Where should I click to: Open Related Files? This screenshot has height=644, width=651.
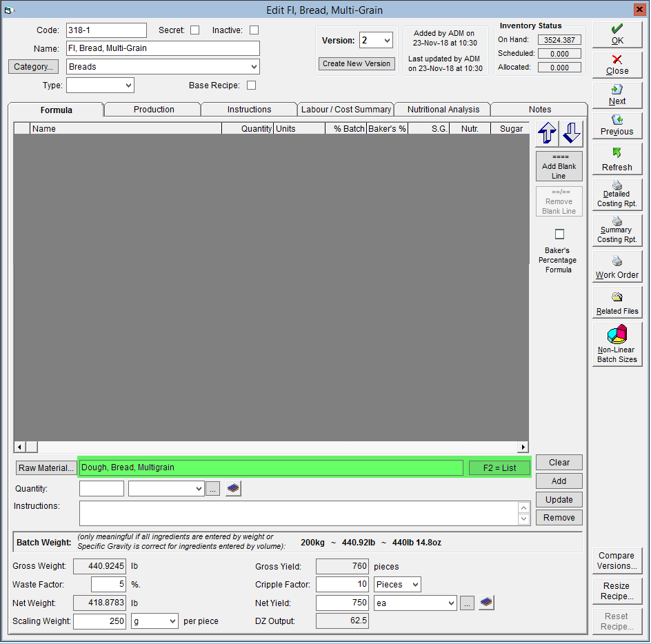click(x=617, y=302)
